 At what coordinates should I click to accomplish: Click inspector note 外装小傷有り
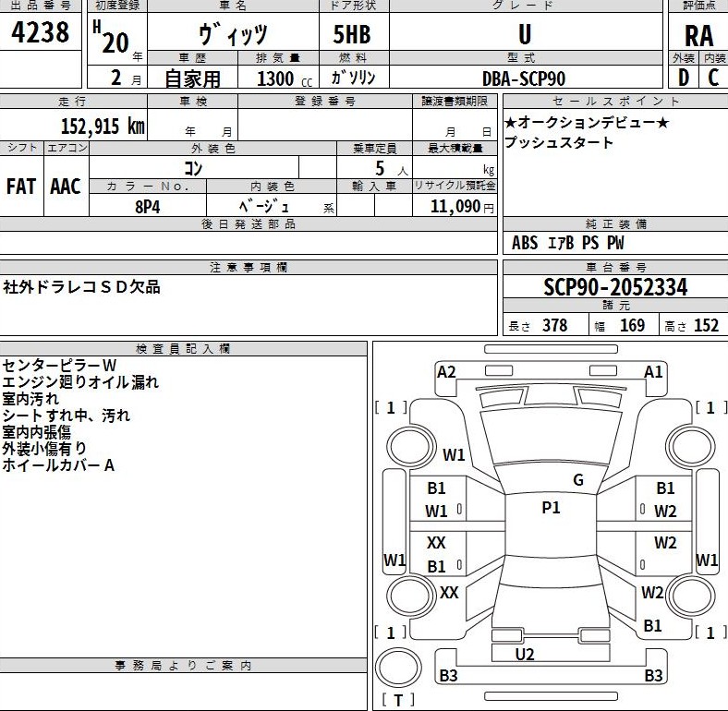(44, 449)
